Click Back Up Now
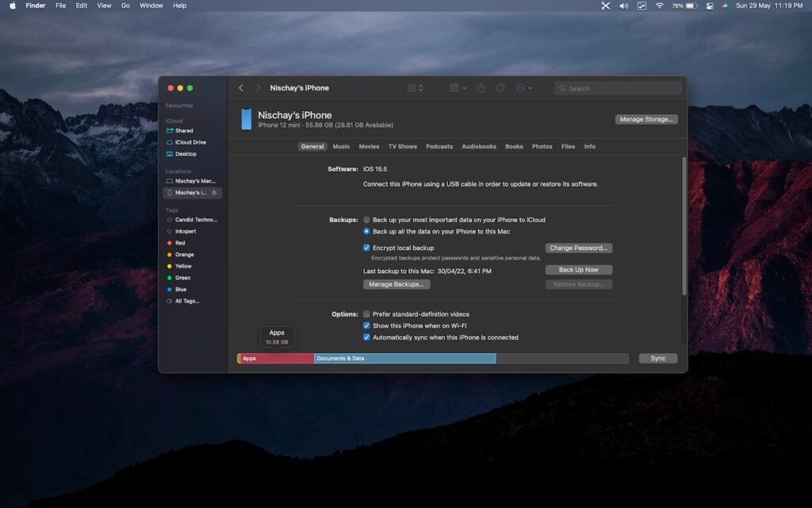This screenshot has height=508, width=812. (578, 270)
